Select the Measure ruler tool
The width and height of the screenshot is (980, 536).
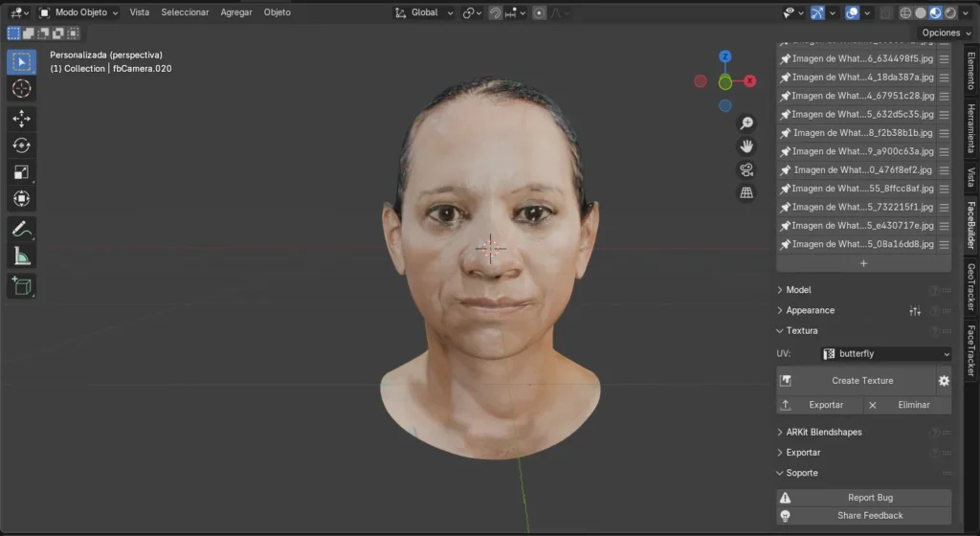[21, 256]
